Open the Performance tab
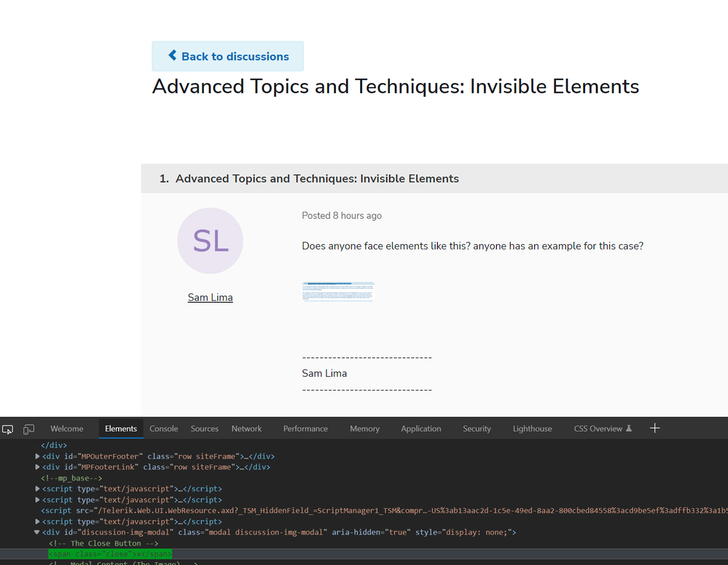 coord(305,429)
